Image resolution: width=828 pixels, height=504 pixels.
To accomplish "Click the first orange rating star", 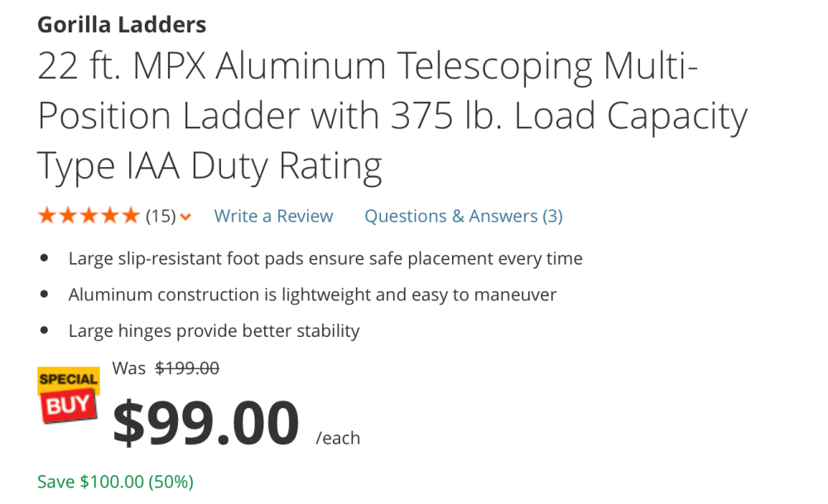I will click(47, 217).
